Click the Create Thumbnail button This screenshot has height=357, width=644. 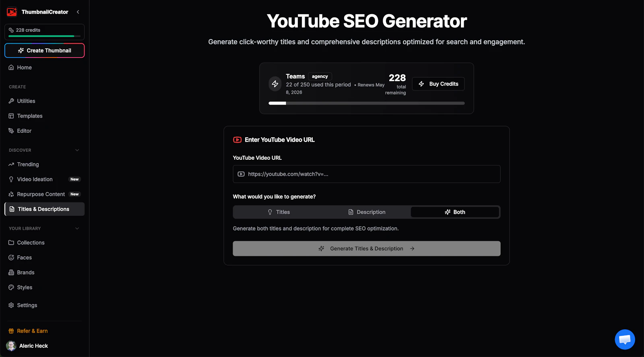point(45,50)
